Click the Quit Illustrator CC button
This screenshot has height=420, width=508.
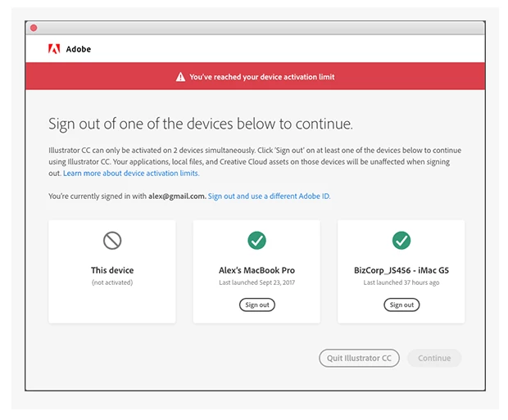[x=359, y=358]
